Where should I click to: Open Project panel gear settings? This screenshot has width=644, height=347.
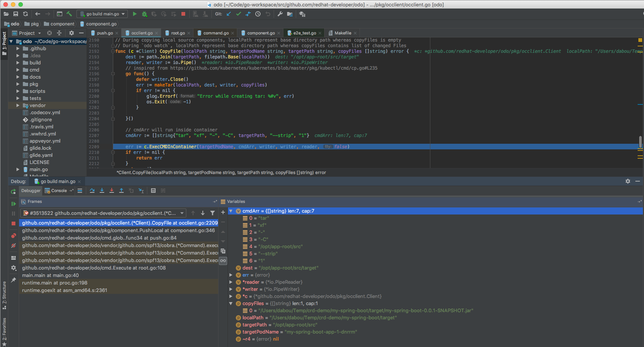coord(71,33)
